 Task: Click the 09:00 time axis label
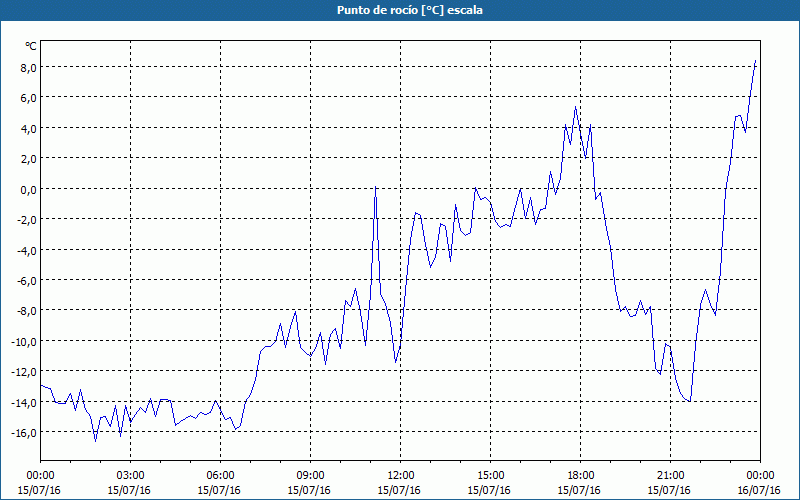(310, 476)
